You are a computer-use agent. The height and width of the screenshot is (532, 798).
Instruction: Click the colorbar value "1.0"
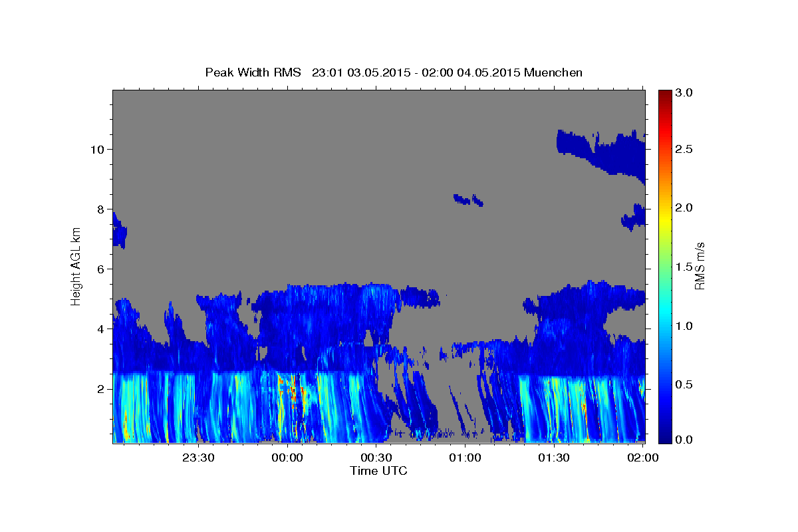click(x=684, y=326)
